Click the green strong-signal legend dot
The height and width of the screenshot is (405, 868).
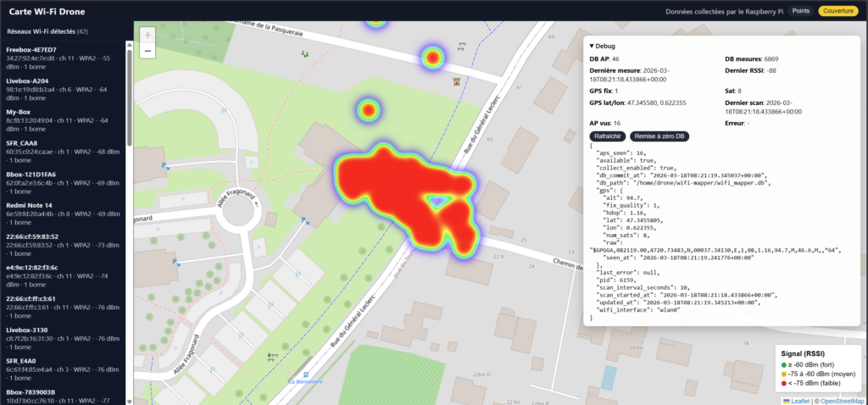784,363
